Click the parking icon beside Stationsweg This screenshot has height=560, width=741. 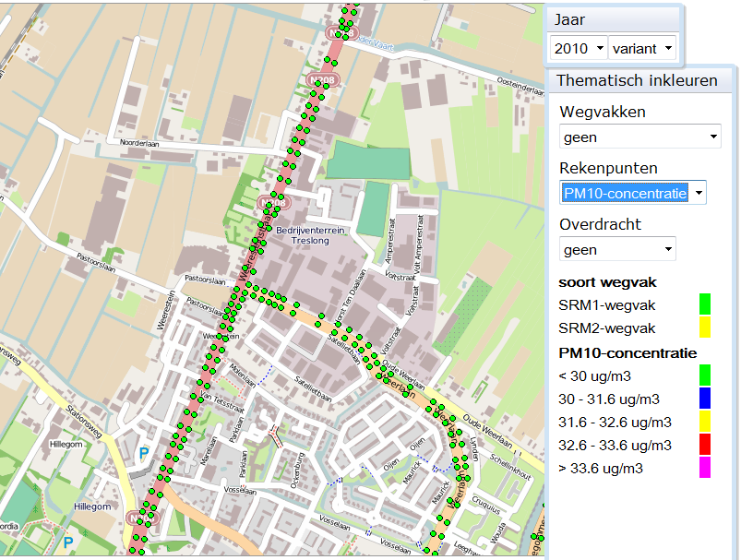tap(143, 454)
